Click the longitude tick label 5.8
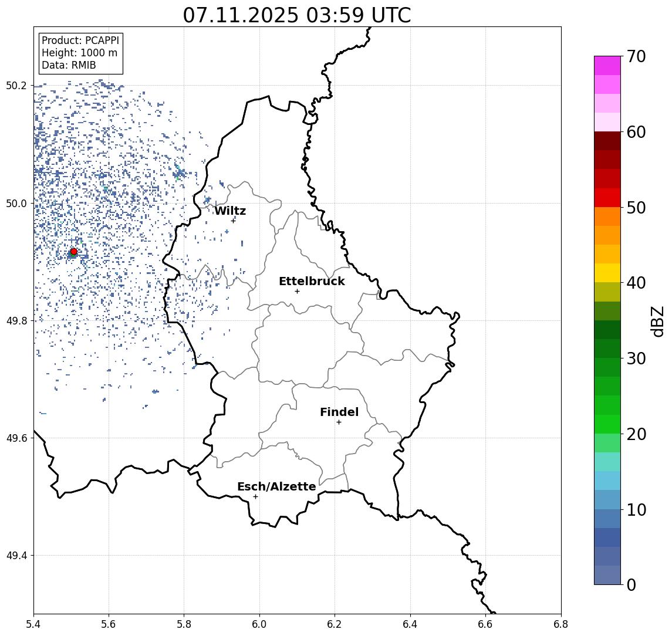The width and height of the screenshot is (672, 636). [184, 624]
